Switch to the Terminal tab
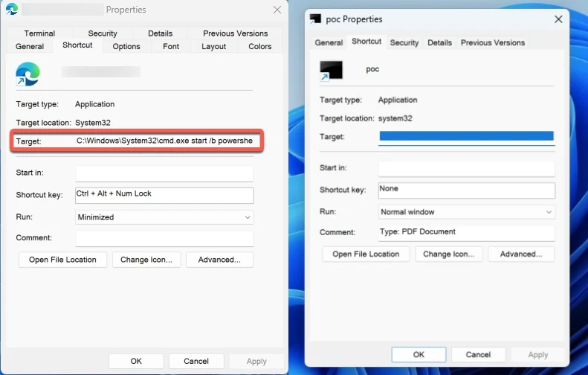This screenshot has width=588, height=375. (x=39, y=33)
